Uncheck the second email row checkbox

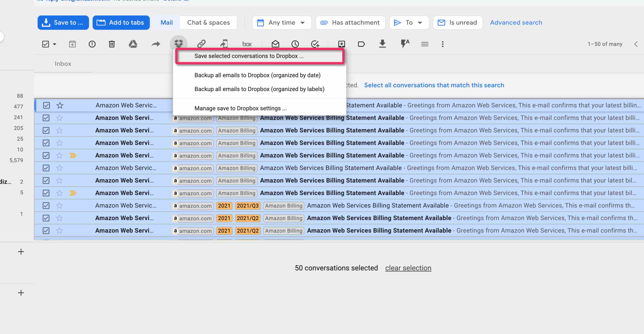pyautogui.click(x=46, y=118)
